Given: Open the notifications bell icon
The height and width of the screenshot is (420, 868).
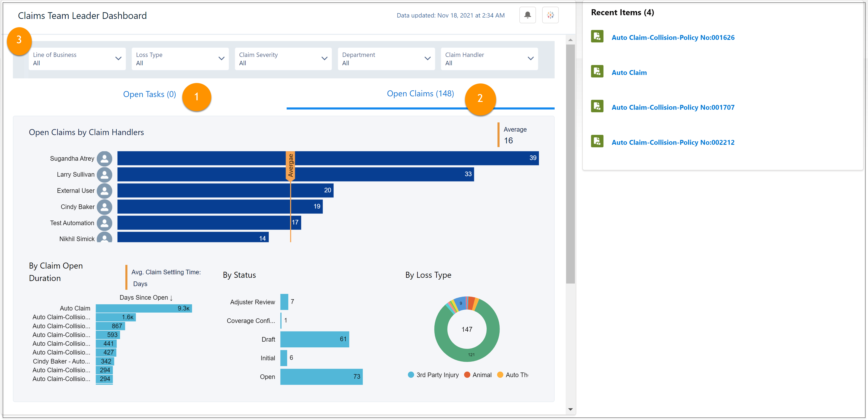Looking at the screenshot, I should click(x=527, y=15).
